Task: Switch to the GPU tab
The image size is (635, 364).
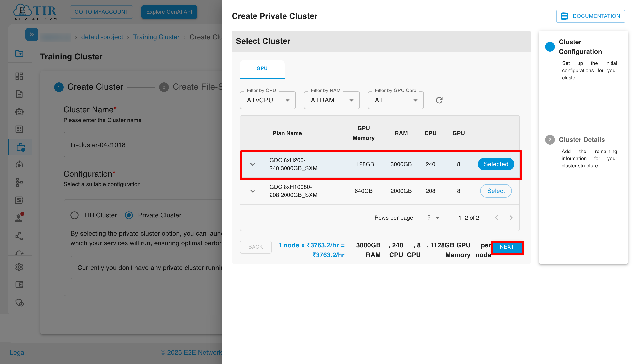Action: pos(262,68)
